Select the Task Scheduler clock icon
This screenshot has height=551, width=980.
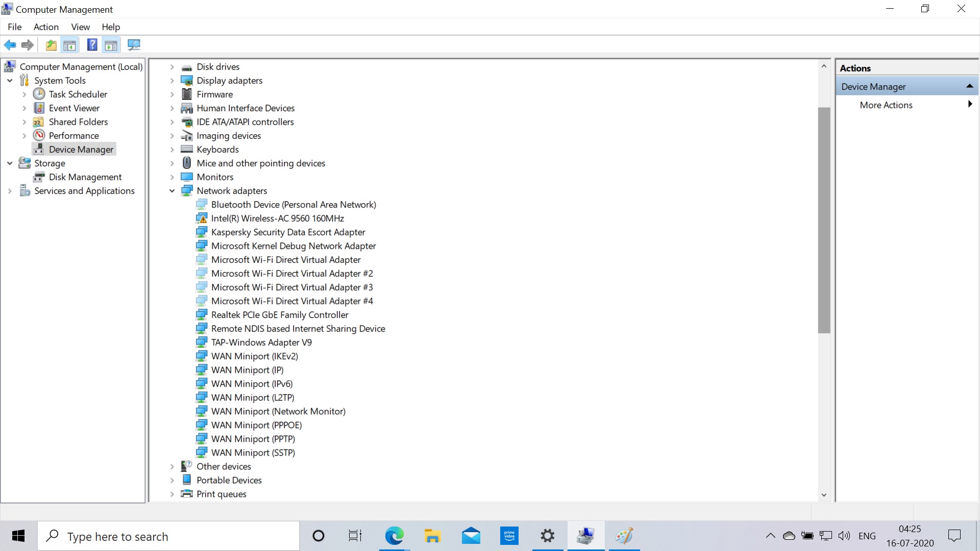[39, 94]
